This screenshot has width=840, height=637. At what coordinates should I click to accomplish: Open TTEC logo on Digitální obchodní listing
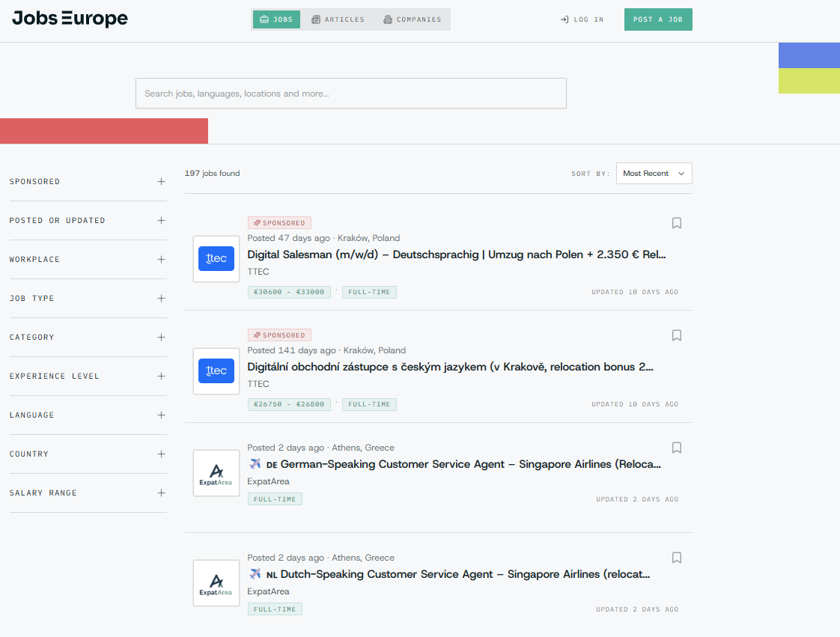coord(216,371)
